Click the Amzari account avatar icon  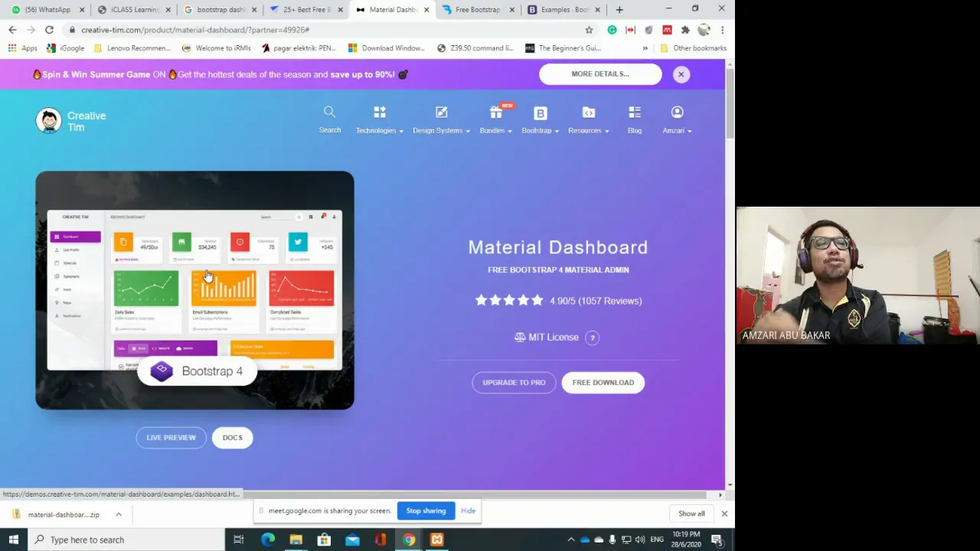tap(678, 112)
